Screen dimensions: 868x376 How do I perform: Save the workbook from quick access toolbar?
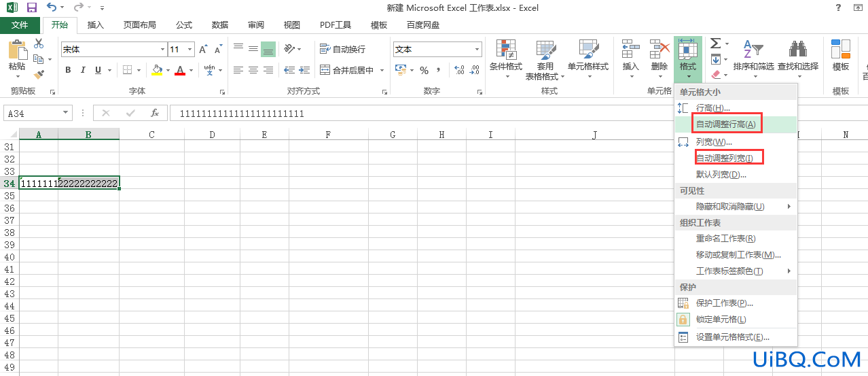click(31, 7)
